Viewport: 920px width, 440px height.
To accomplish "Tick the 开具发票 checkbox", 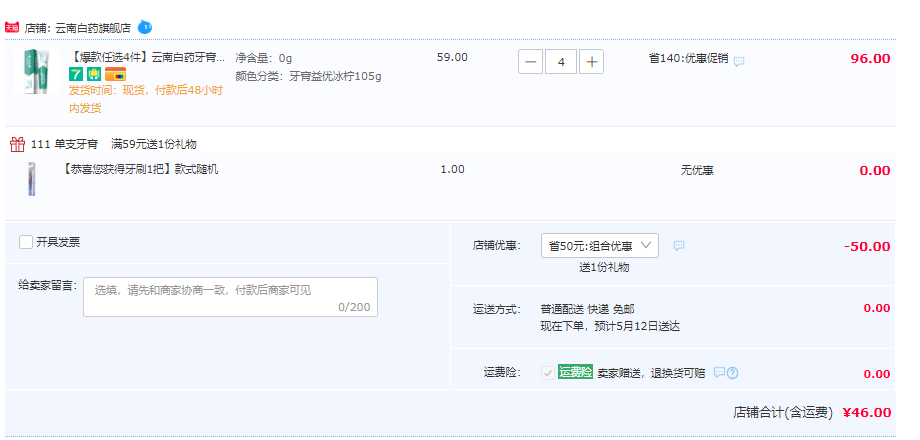I will point(26,242).
